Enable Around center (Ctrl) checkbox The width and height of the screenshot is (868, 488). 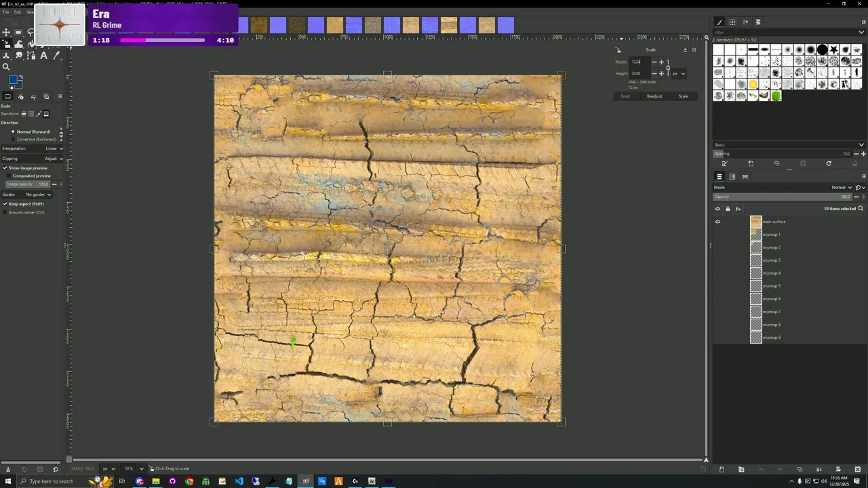pos(24,212)
